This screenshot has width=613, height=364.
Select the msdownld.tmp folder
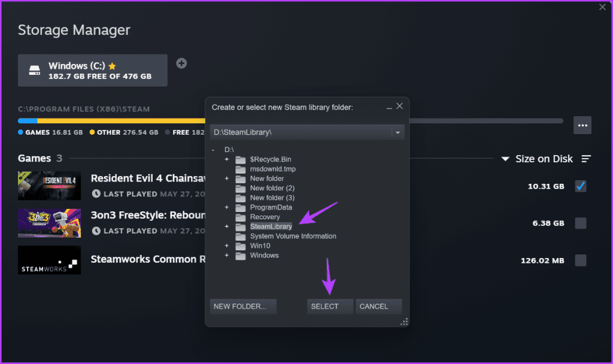tap(273, 169)
